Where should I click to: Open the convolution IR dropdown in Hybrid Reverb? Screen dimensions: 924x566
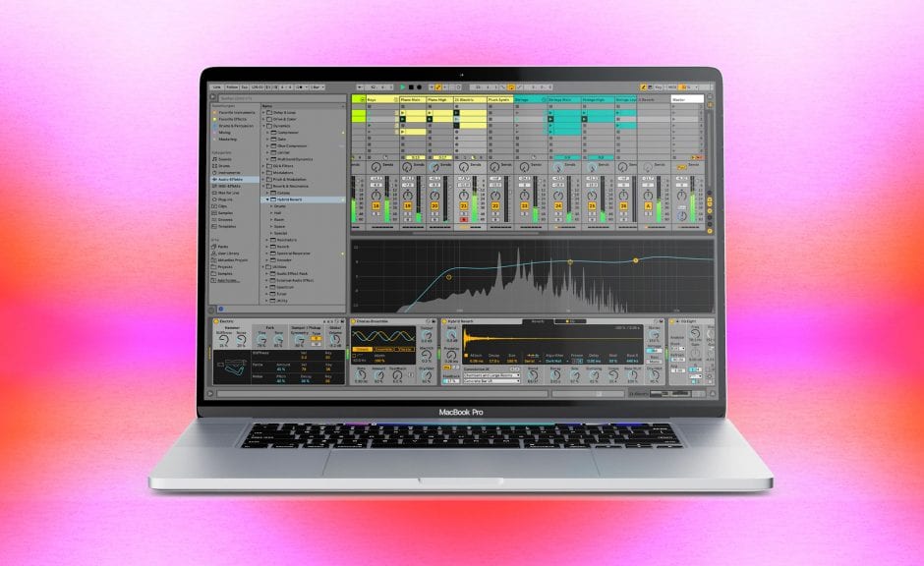pyautogui.click(x=491, y=375)
